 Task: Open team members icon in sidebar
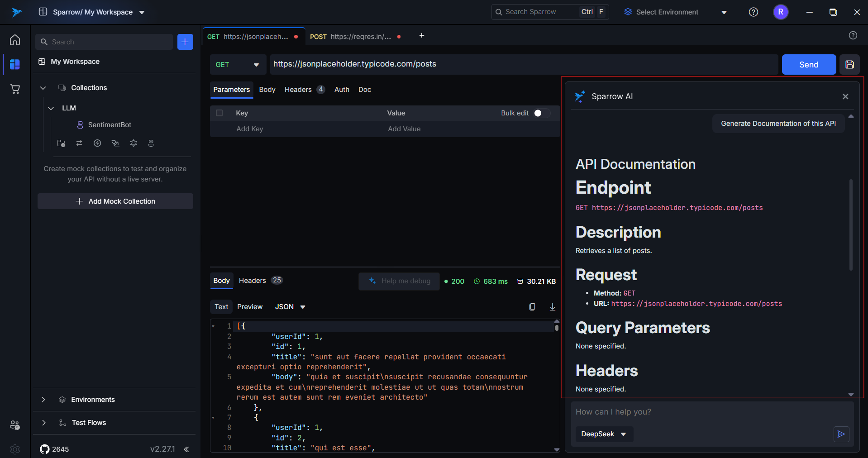pos(15,425)
